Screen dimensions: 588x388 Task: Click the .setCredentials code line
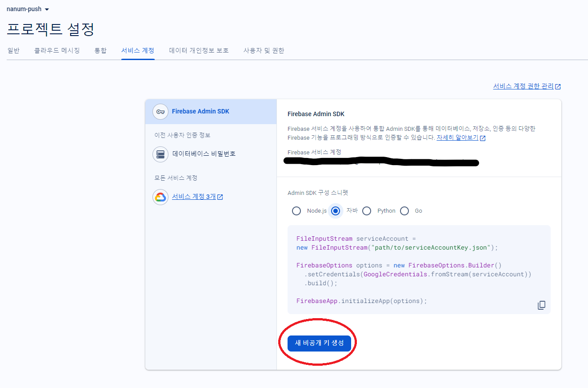tap(418, 274)
